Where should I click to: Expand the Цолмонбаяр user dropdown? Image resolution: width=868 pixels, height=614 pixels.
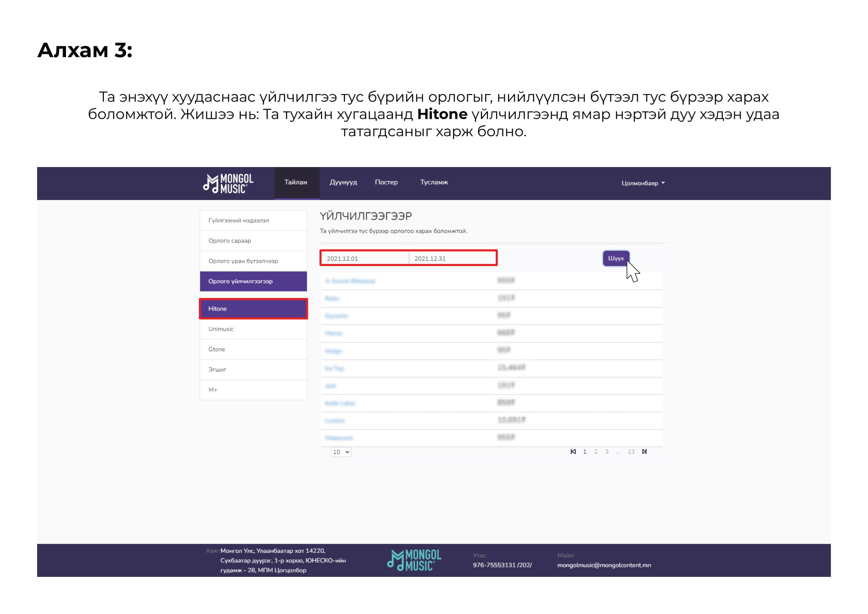tap(643, 183)
